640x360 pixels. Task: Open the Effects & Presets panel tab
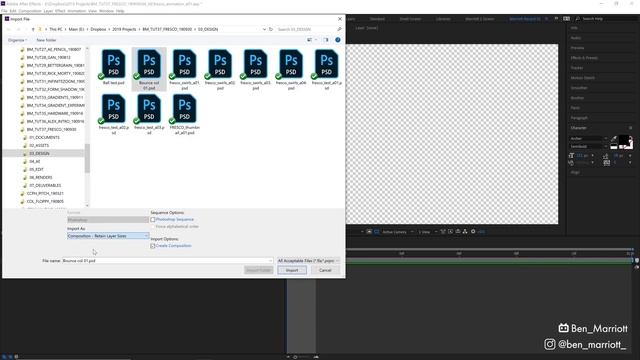pos(584,58)
